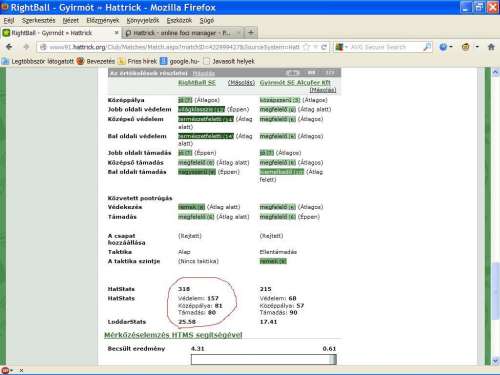Expand the blue globe icon dropdown arrow

[451, 47]
